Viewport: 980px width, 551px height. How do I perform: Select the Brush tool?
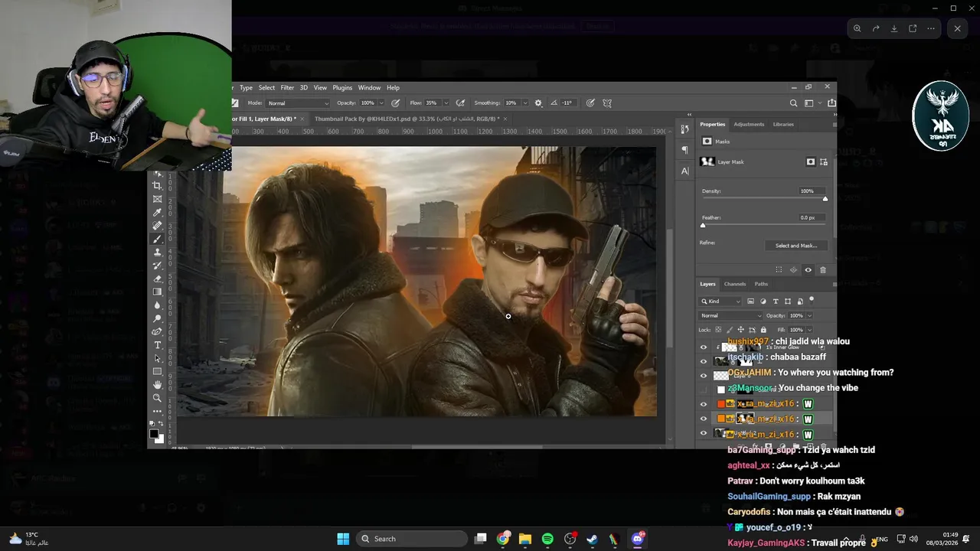point(158,239)
